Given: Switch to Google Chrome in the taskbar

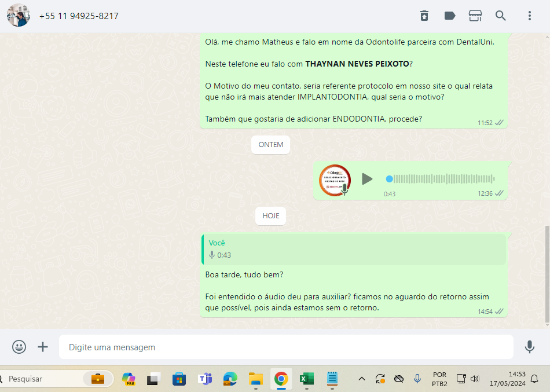Looking at the screenshot, I should click(x=281, y=379).
